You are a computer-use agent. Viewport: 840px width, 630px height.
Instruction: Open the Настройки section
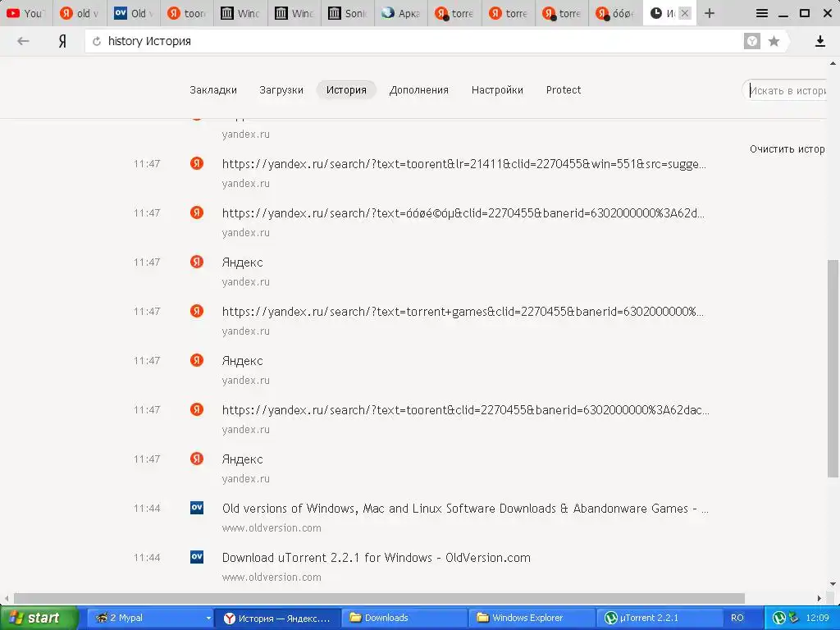click(496, 90)
